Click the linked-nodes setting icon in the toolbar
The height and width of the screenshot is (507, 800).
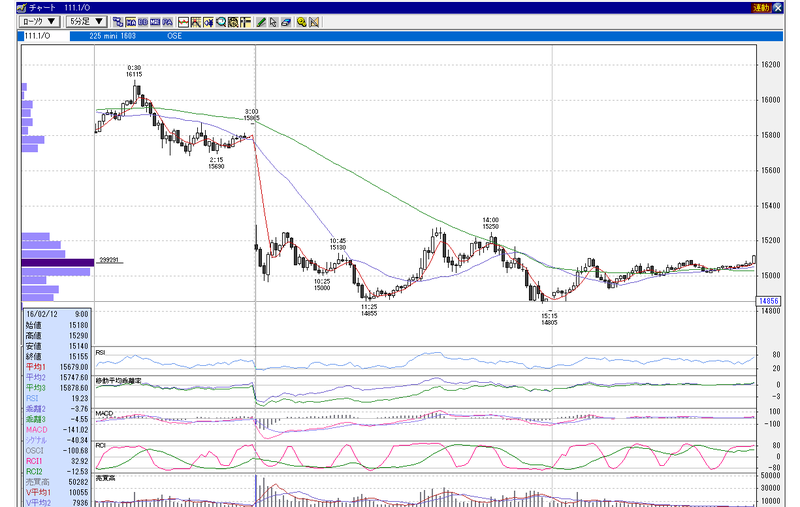(118, 22)
